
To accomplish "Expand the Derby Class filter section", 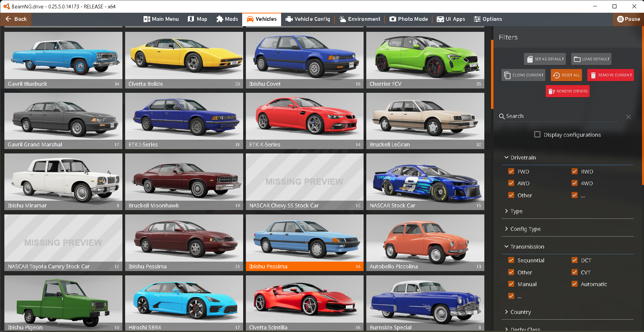I will point(568,329).
